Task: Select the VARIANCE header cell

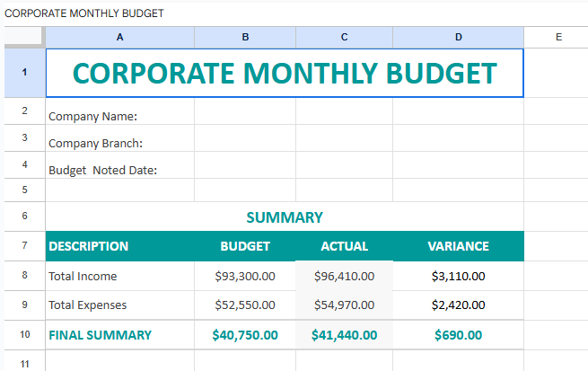Action: point(458,246)
